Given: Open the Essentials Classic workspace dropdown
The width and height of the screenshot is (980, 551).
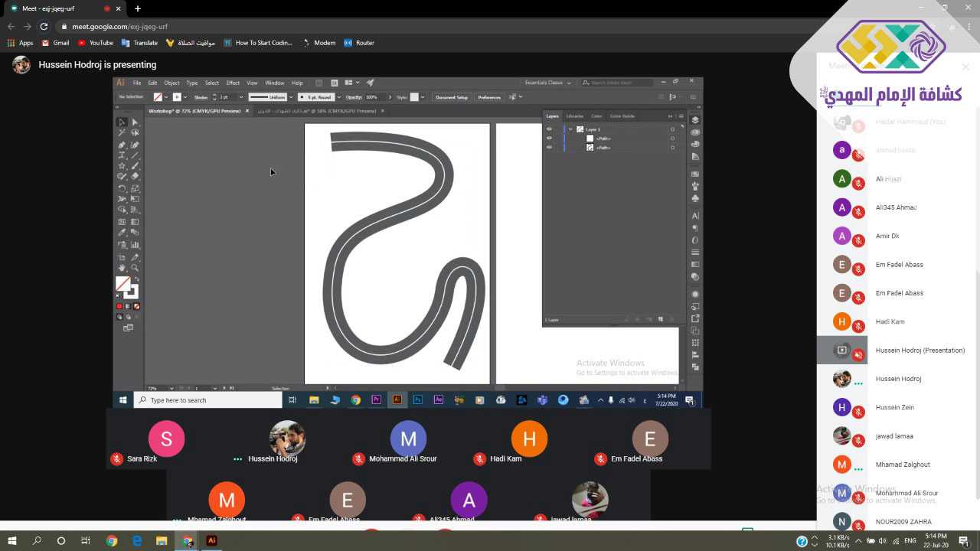Looking at the screenshot, I should coord(547,83).
